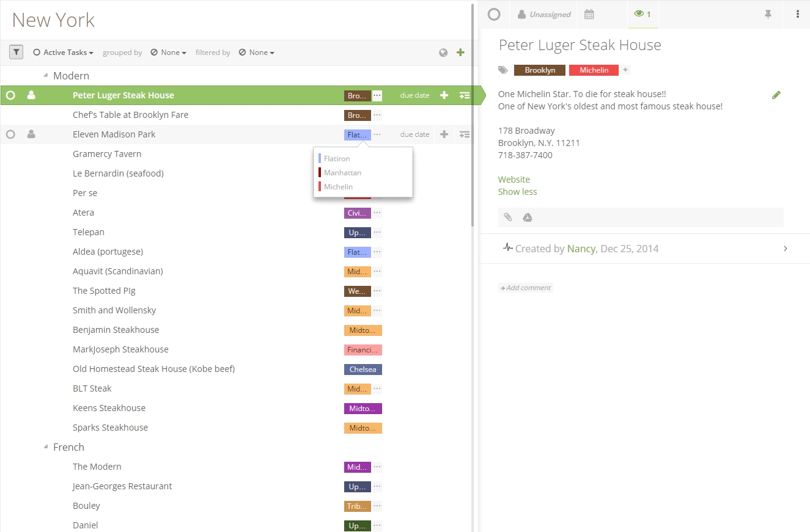Click the task list vertical scrollbar
810x532 pixels.
click(x=473, y=116)
